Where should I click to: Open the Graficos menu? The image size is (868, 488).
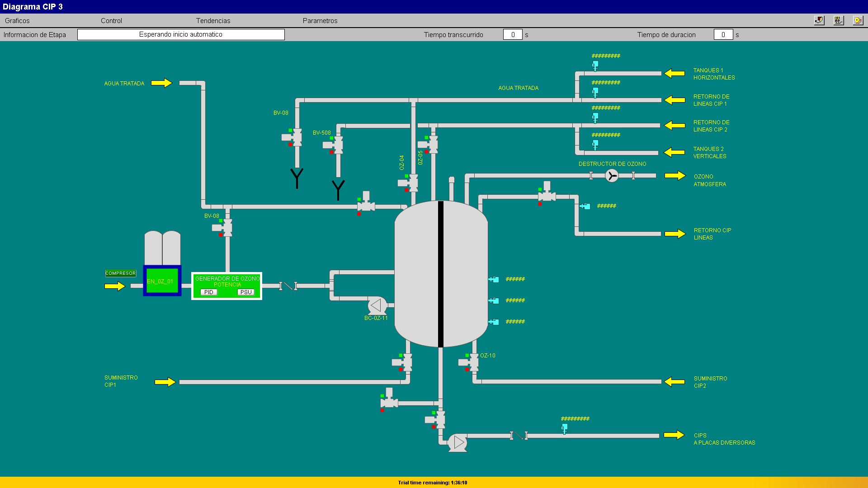point(17,21)
